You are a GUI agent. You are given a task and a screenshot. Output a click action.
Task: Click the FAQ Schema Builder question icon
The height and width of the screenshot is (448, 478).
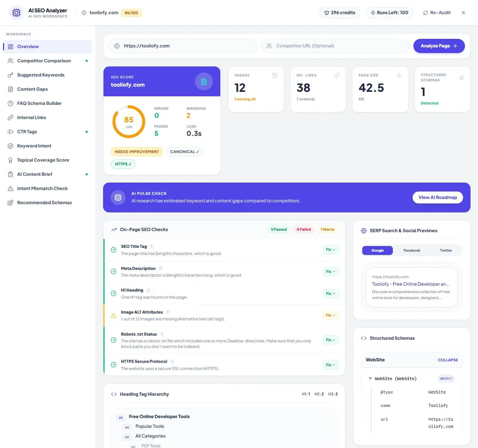coord(10,103)
